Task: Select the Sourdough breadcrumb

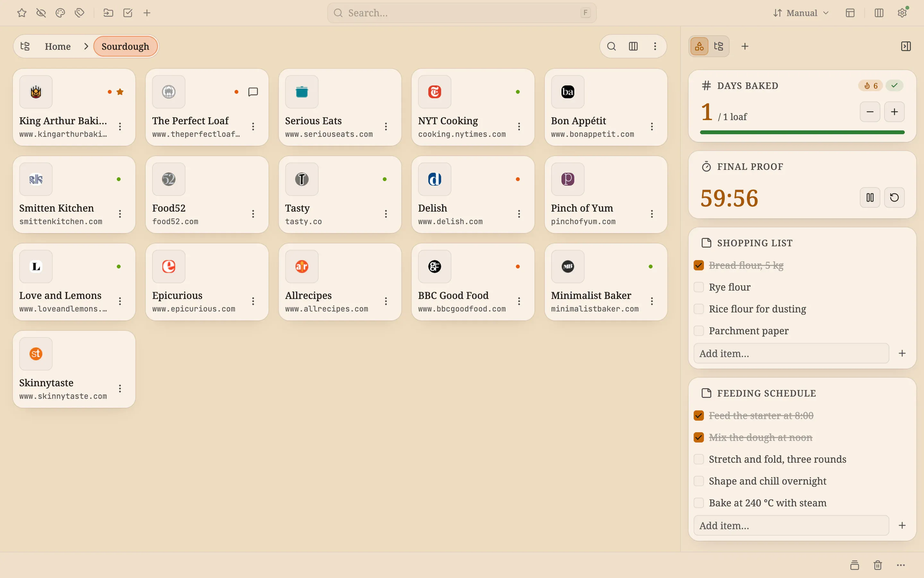Action: (x=125, y=46)
